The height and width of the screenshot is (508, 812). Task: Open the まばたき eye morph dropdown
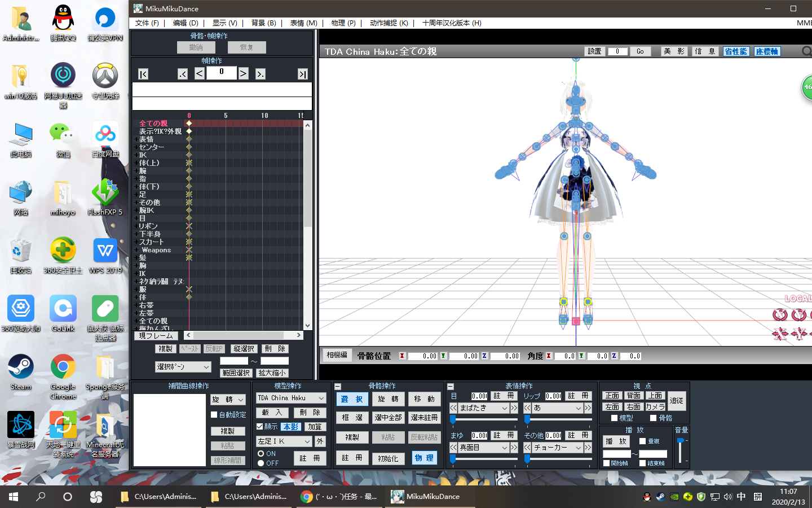(x=483, y=408)
